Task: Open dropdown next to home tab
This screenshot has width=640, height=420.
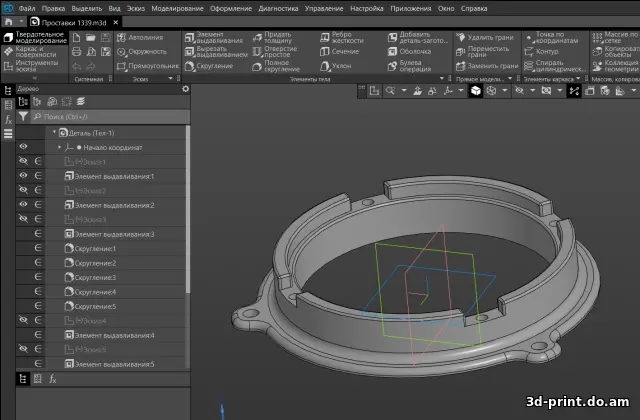Action: tap(21, 22)
